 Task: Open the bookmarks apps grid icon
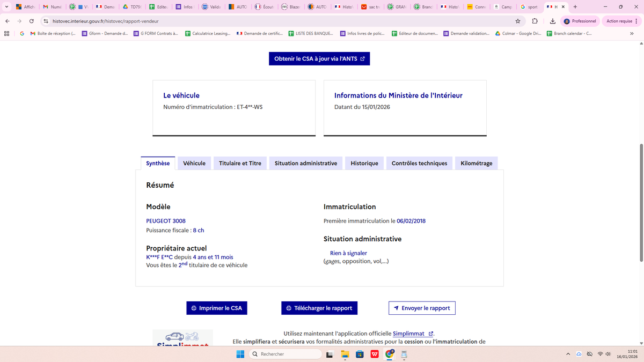6,33
